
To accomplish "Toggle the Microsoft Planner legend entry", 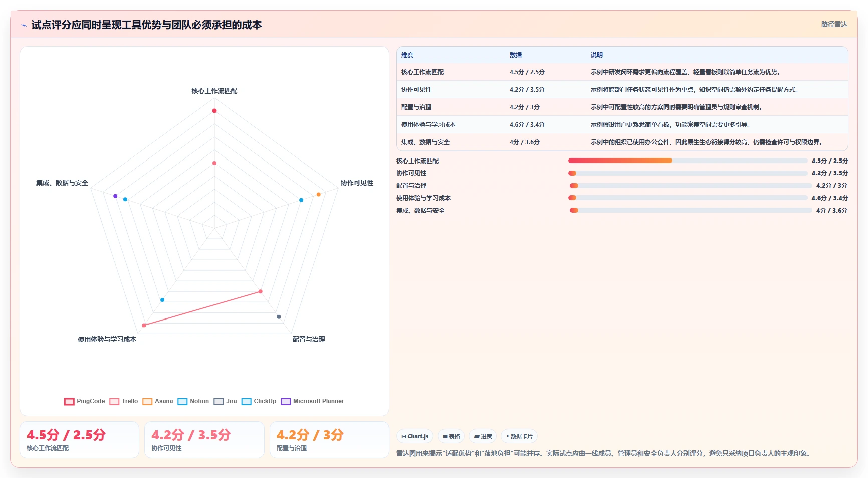I will (312, 401).
